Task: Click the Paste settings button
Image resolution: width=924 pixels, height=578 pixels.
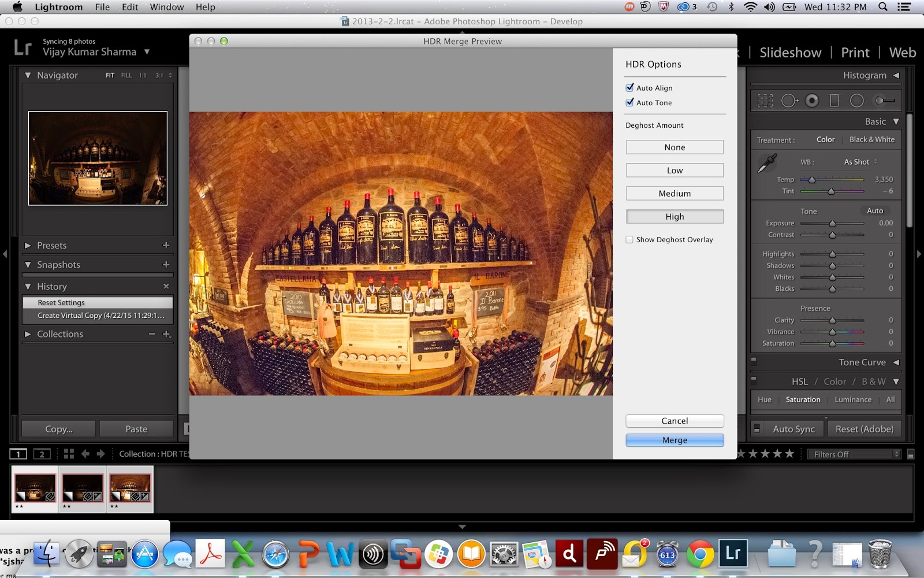Action: [136, 429]
